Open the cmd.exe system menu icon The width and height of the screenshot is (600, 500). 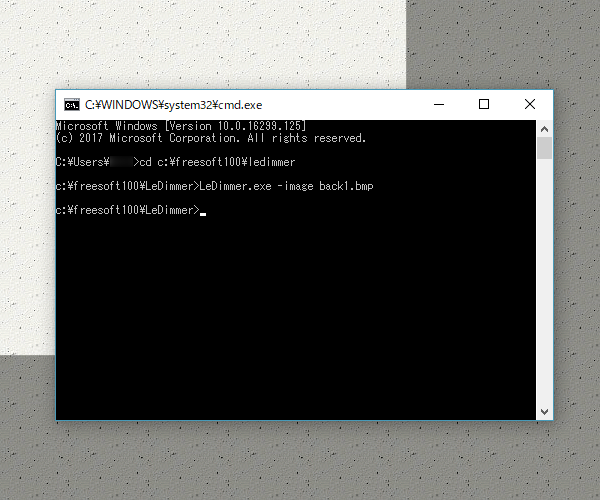coord(72,105)
